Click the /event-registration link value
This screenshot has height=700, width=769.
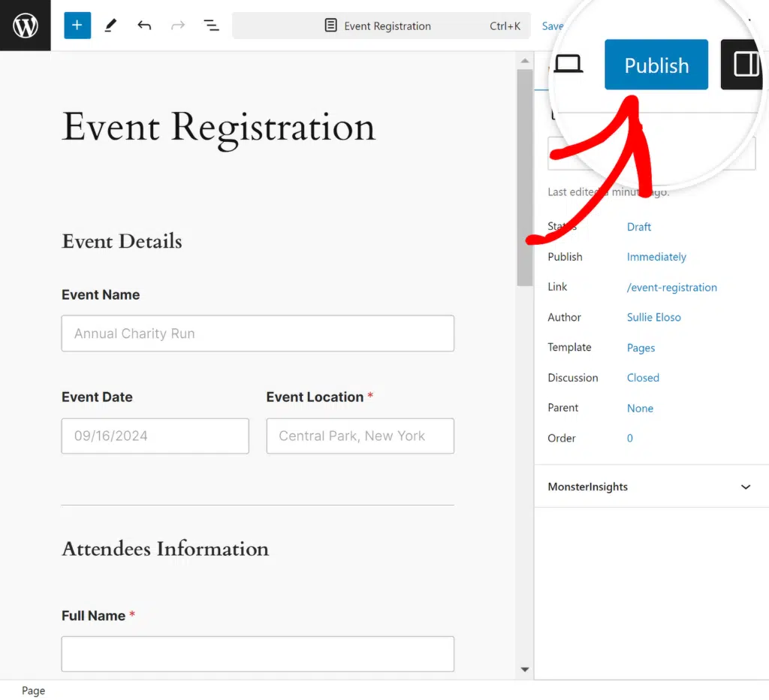click(671, 288)
